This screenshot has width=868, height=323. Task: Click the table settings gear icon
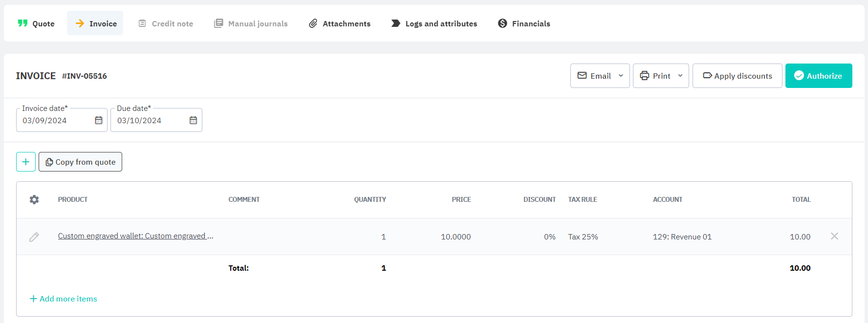click(34, 199)
